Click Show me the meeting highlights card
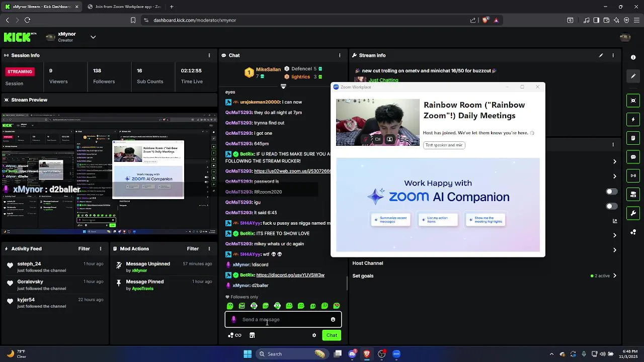The image size is (644, 362). point(486,220)
